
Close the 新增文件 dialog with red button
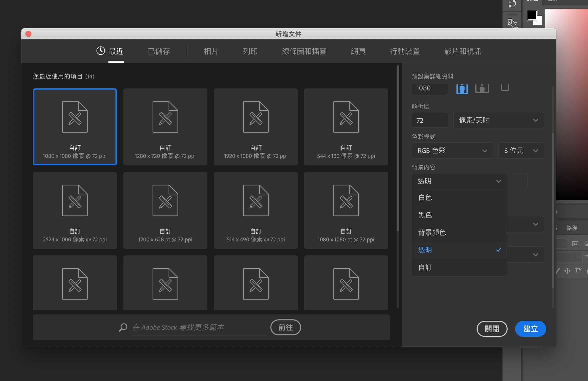coord(28,34)
